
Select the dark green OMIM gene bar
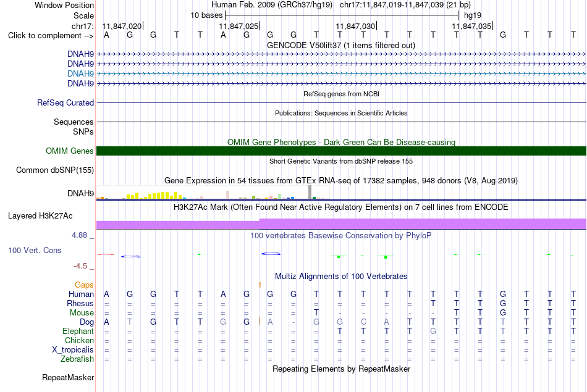[x=341, y=151]
